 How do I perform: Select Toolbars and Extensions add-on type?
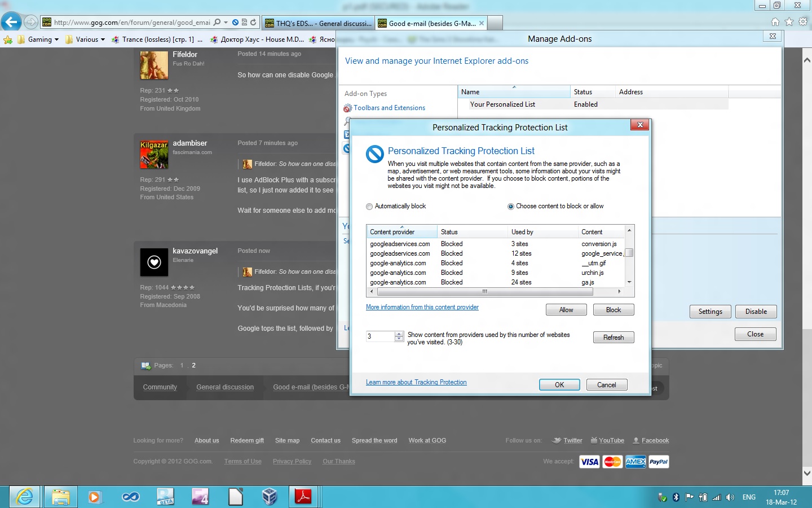[x=389, y=108]
